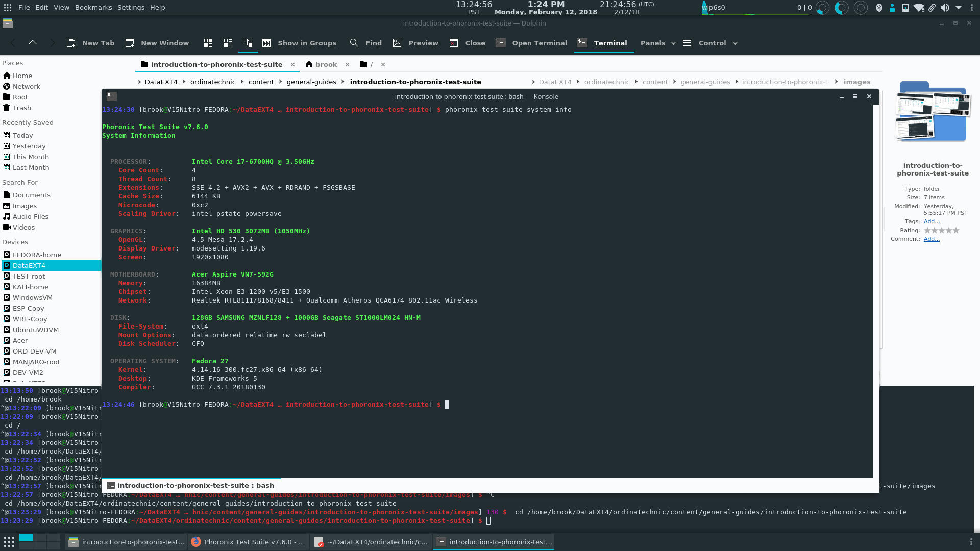Switch to Details tree view mode

click(x=248, y=43)
